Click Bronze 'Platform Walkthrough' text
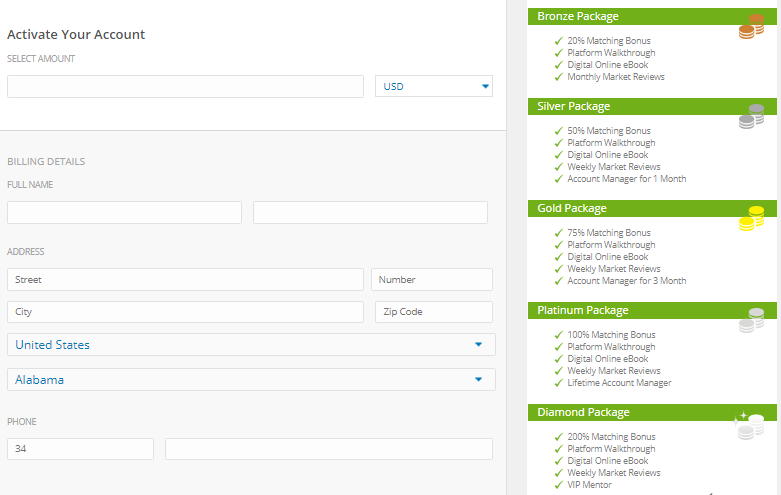 [611, 53]
